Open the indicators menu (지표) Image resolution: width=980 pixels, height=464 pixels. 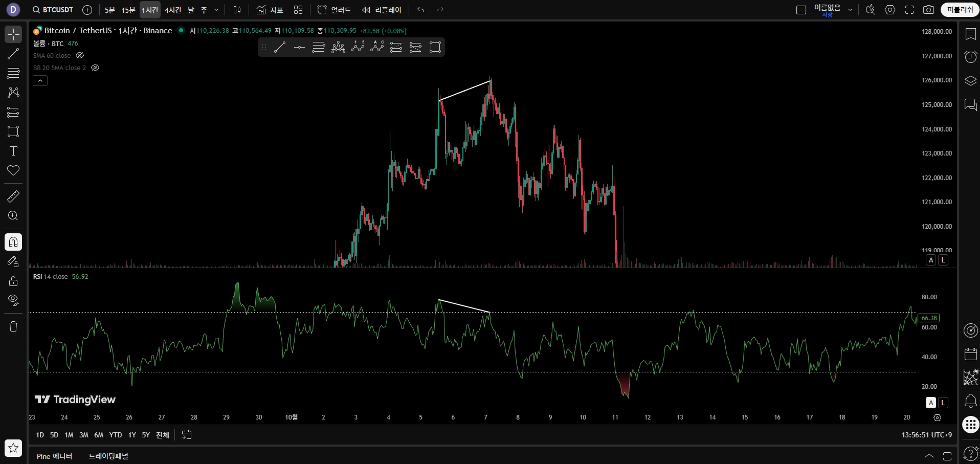270,10
